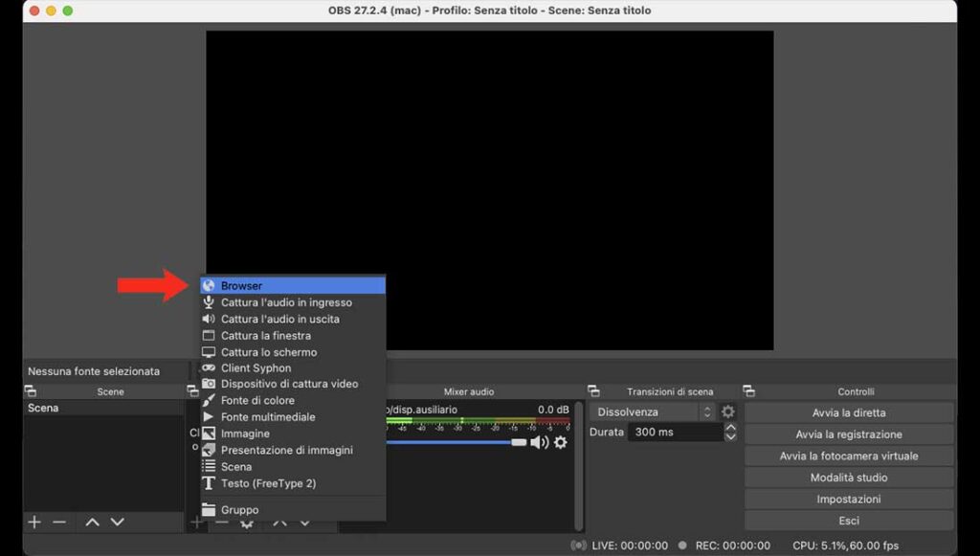Open transition properties gear icon

coord(728,411)
